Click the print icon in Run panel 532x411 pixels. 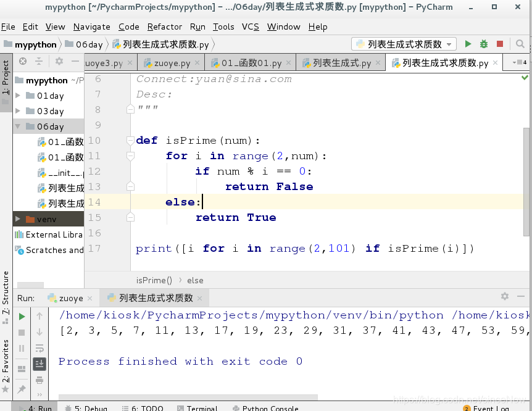pos(39,380)
